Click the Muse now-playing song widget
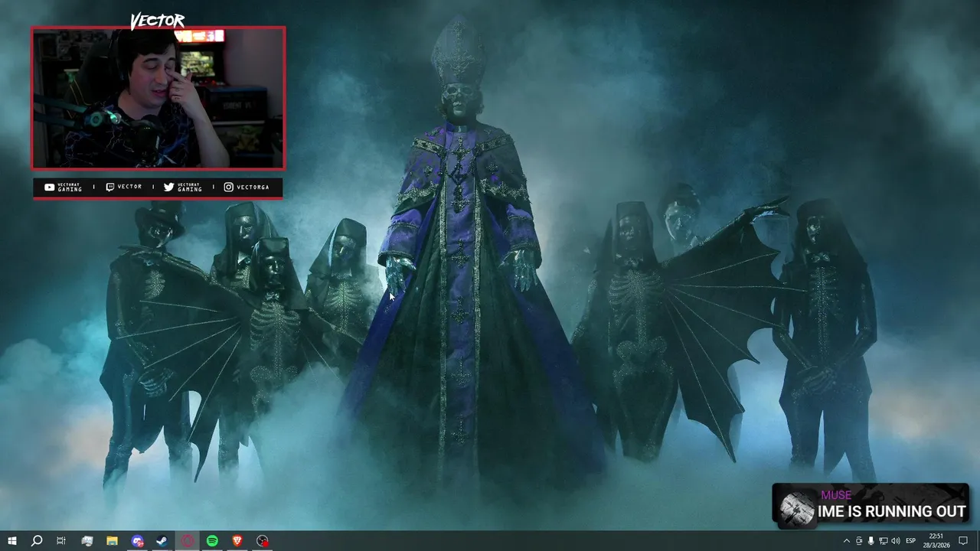This screenshot has width=980, height=551. click(871, 505)
